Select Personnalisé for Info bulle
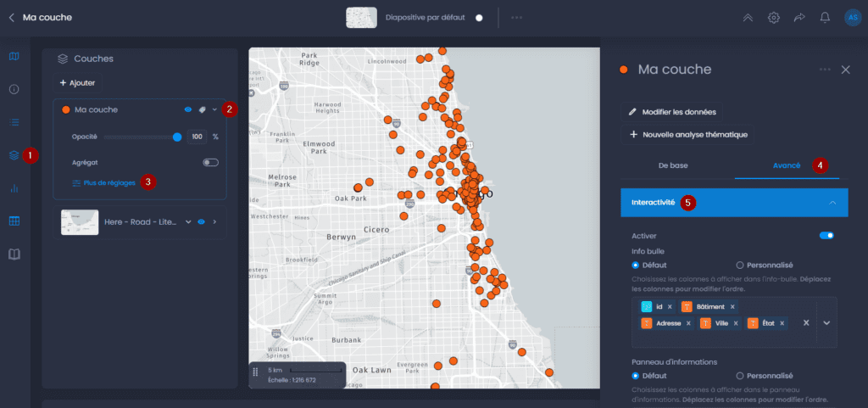 (765, 265)
